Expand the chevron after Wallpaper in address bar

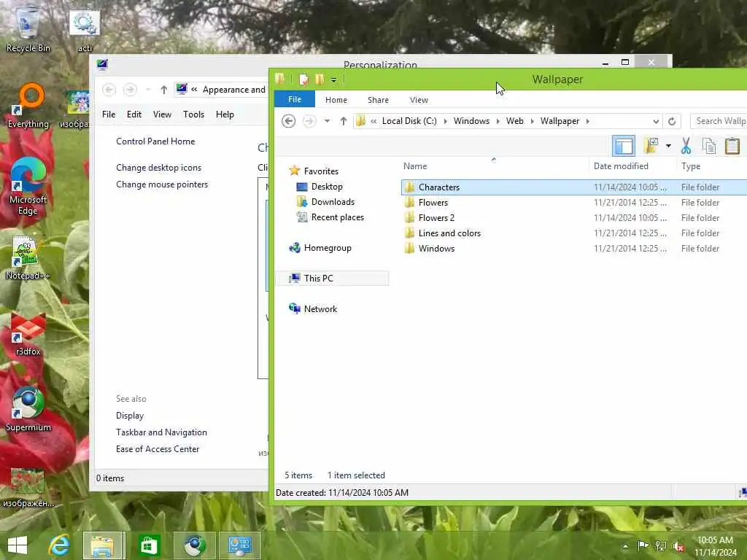[x=588, y=122]
